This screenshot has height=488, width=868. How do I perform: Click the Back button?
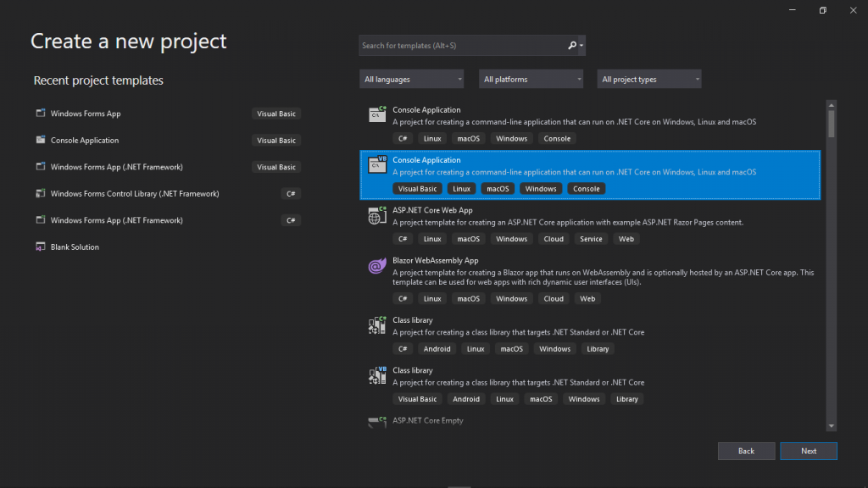pyautogui.click(x=746, y=451)
